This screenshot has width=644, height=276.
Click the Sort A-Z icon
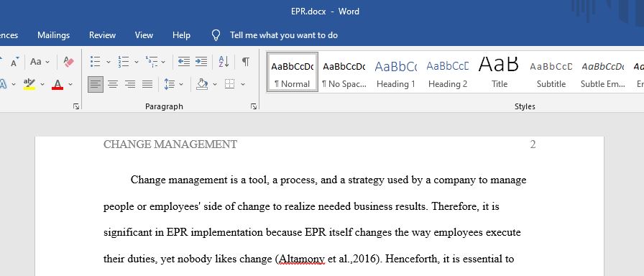pos(224,62)
